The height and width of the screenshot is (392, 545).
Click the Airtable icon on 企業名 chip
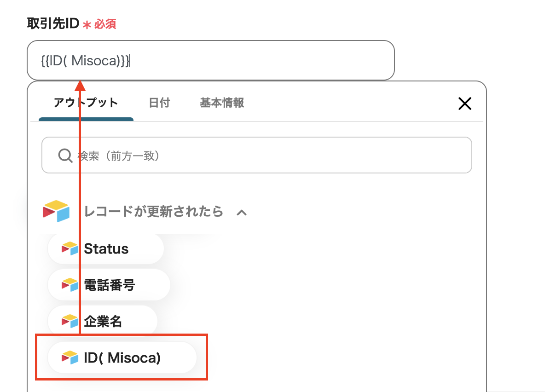pyautogui.click(x=70, y=321)
